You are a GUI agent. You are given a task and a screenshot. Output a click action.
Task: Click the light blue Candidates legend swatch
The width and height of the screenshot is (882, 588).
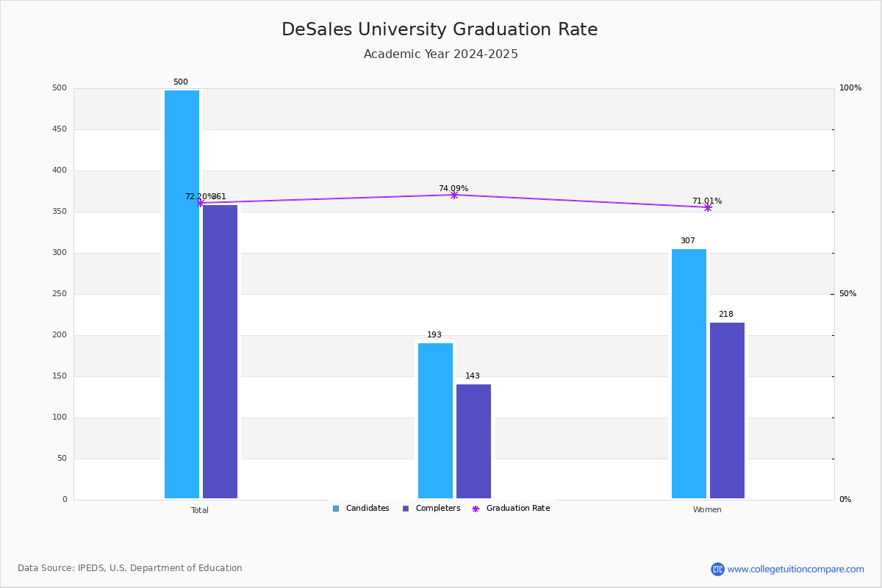tap(336, 509)
